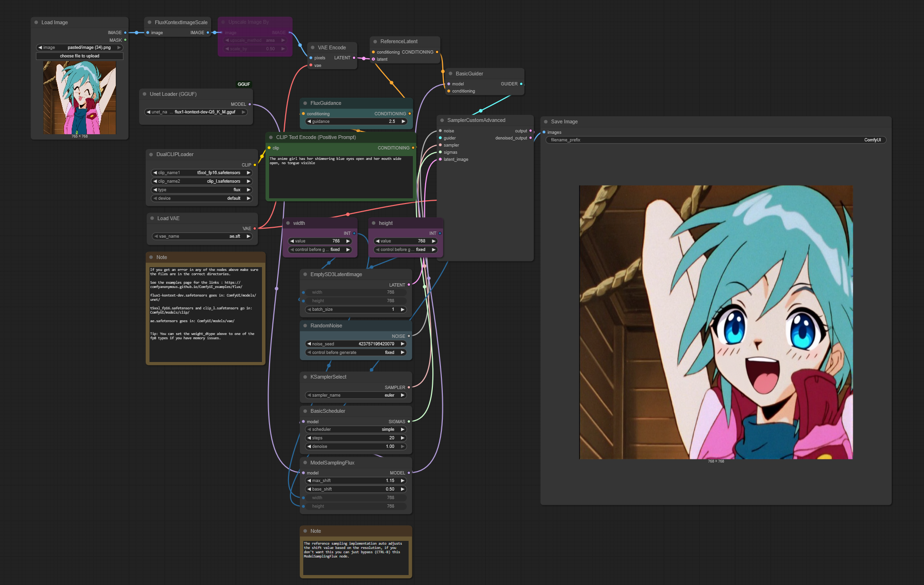Collapse the ReferenceLatent node via title dot
Viewport: 924px width, 585px height.
coord(375,41)
